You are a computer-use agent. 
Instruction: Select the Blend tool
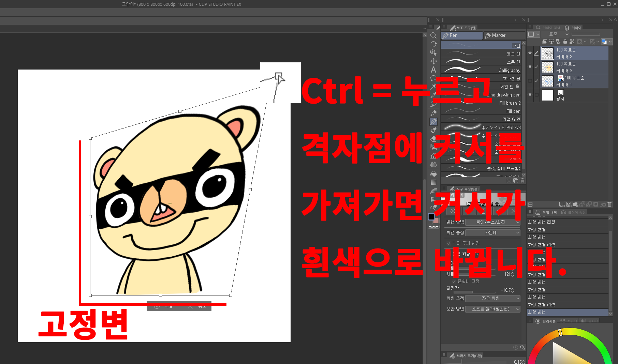click(433, 164)
